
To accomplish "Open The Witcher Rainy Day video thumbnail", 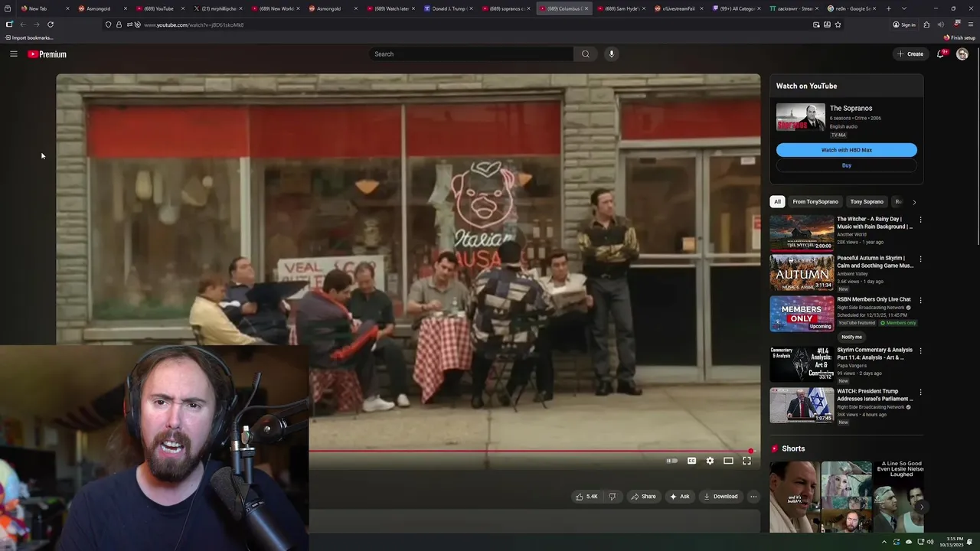I will coord(802,233).
